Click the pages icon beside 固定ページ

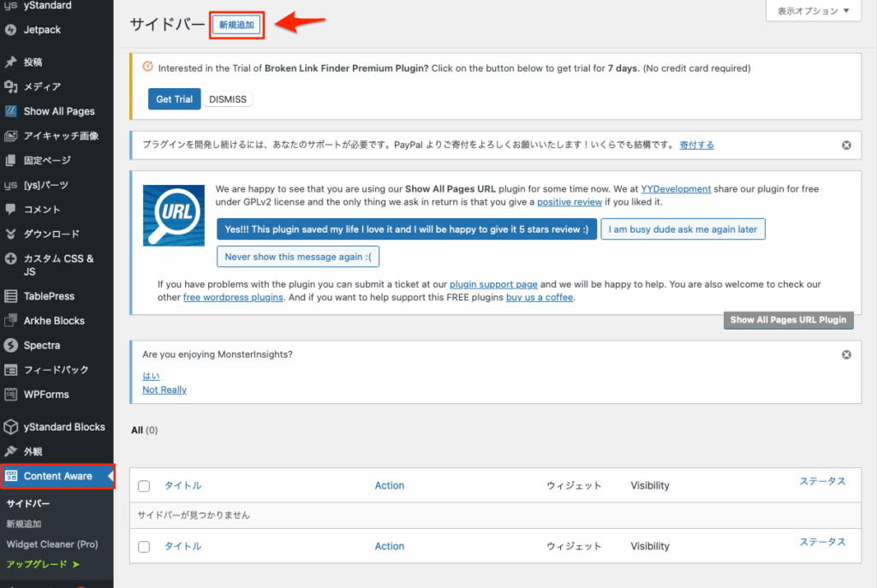point(10,160)
